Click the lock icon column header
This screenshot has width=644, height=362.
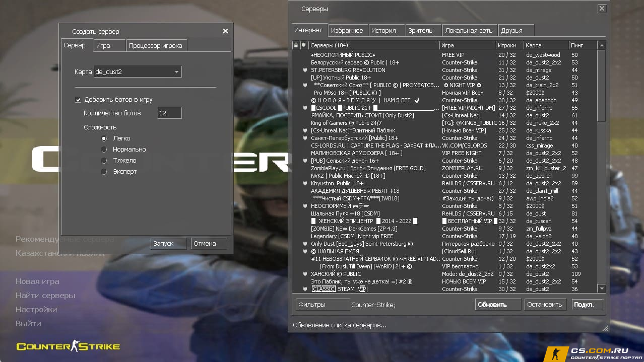[x=296, y=45]
